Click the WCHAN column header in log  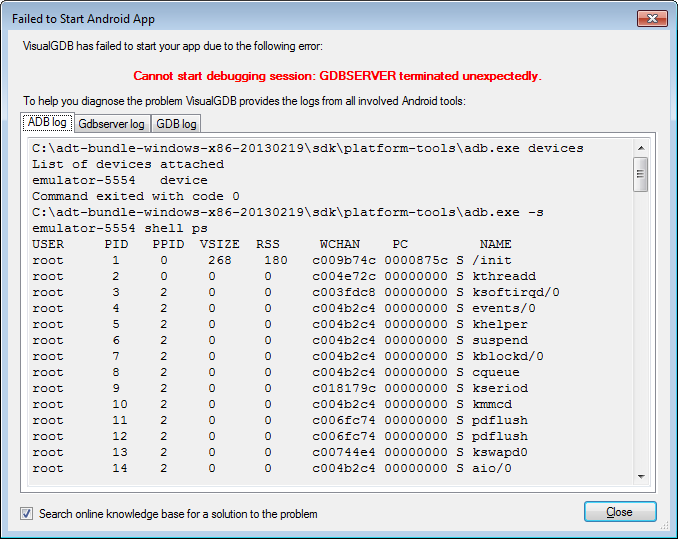click(340, 244)
